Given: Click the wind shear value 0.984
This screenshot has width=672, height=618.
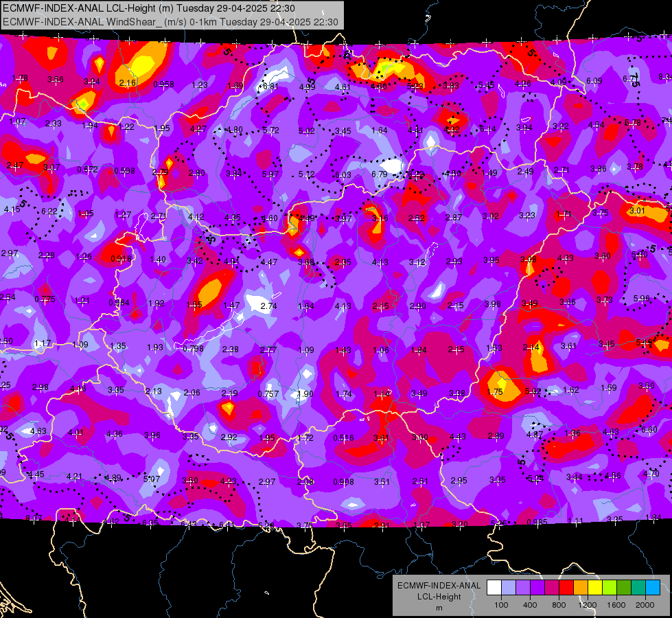Looking at the screenshot, I should pyautogui.click(x=119, y=303).
